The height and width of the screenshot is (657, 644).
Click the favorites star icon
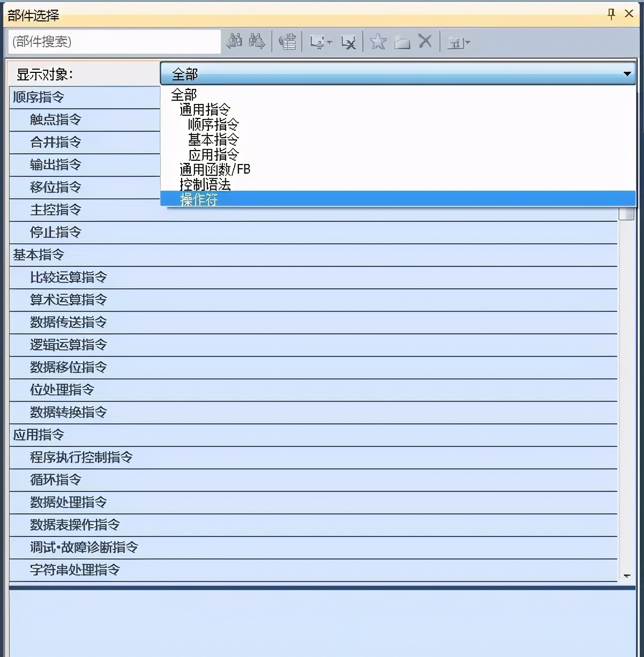(378, 42)
